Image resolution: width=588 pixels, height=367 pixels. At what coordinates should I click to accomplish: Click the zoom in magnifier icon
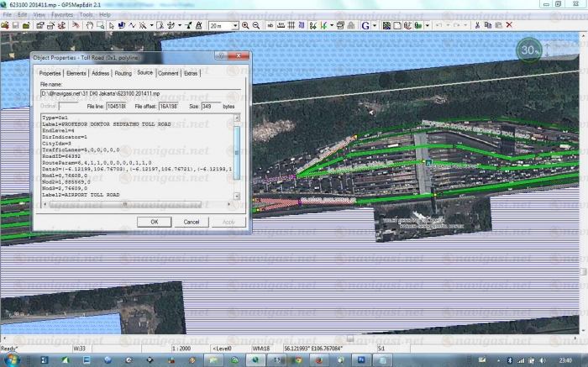tap(245, 26)
